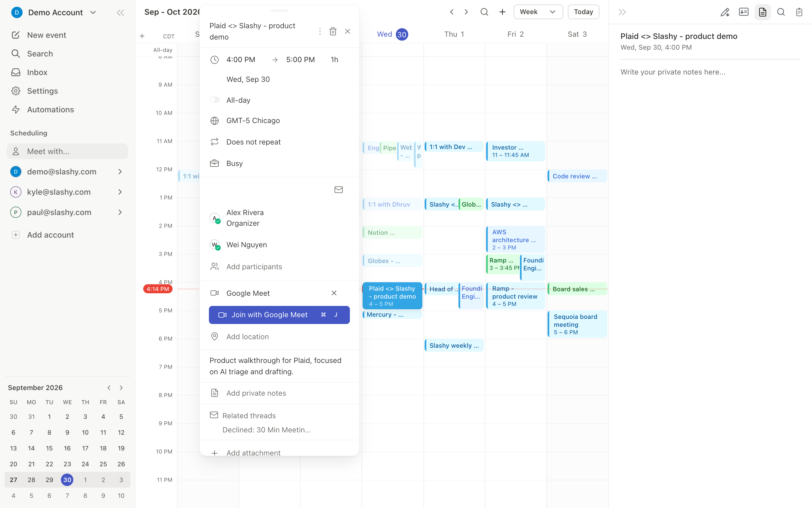Go to next week in calendar header
812x508 pixels.
[466, 12]
